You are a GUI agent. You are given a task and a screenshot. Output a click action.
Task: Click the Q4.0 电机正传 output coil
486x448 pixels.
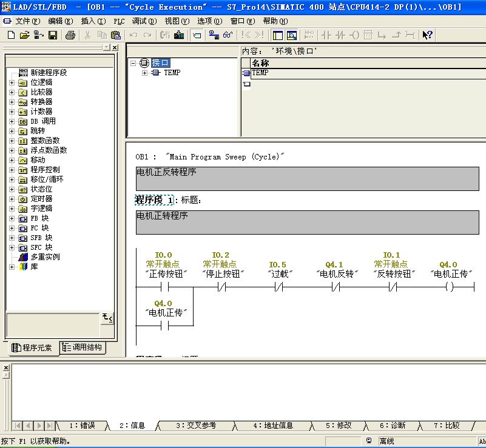point(449,287)
